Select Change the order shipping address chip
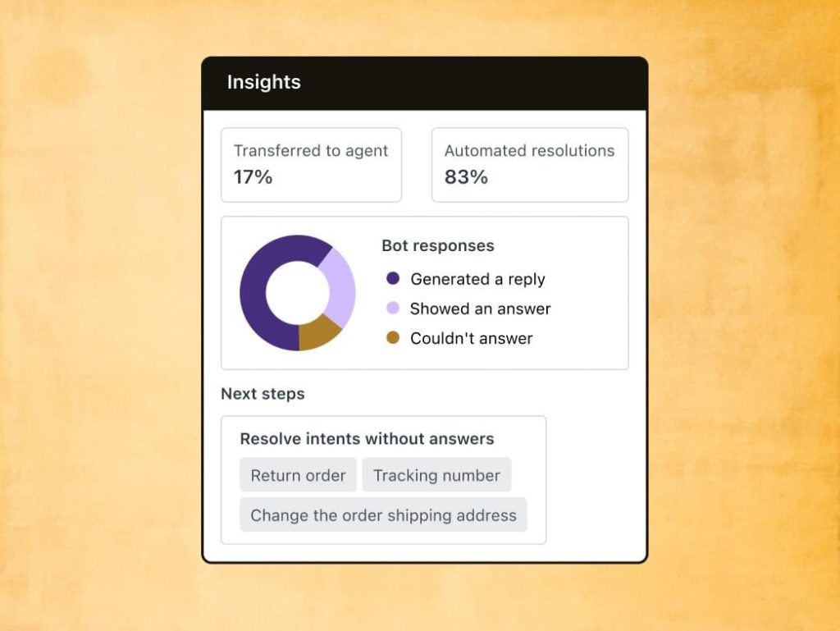The width and height of the screenshot is (840, 631). coord(384,514)
